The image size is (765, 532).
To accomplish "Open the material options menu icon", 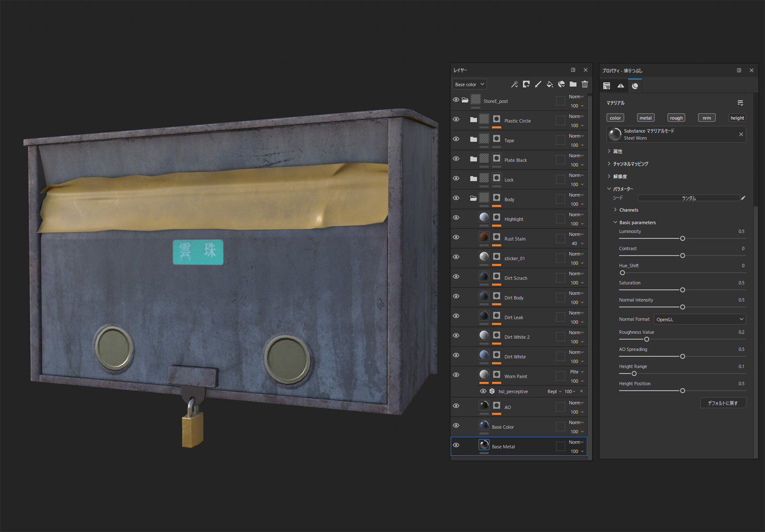I will pos(740,103).
